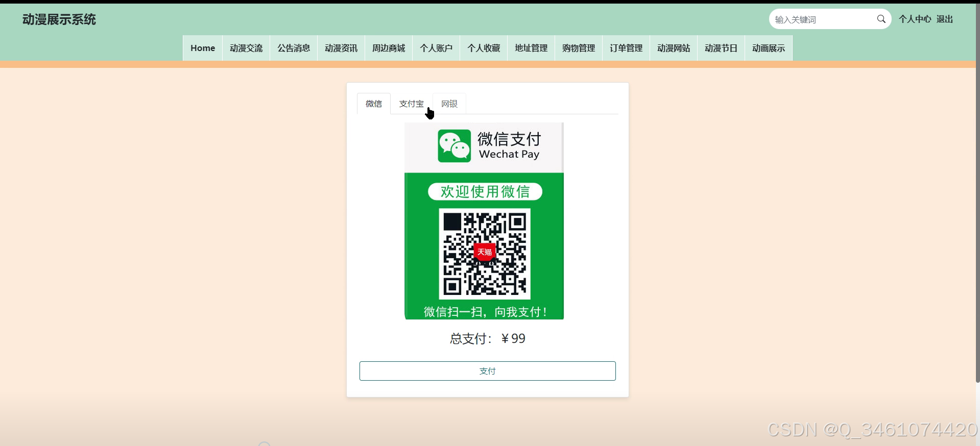Image resolution: width=980 pixels, height=446 pixels.
Task: Open 动漫节日 menu item
Action: [721, 48]
